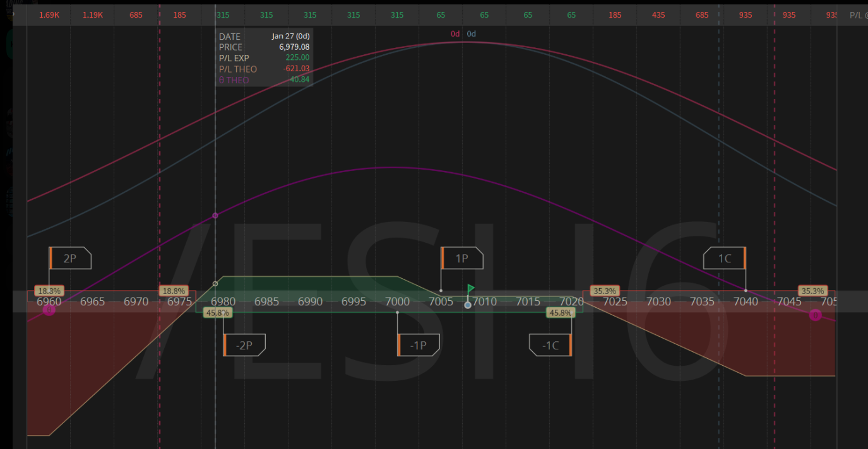868x449 pixels.
Task: Click the 35.3% label near 7025
Action: click(604, 291)
